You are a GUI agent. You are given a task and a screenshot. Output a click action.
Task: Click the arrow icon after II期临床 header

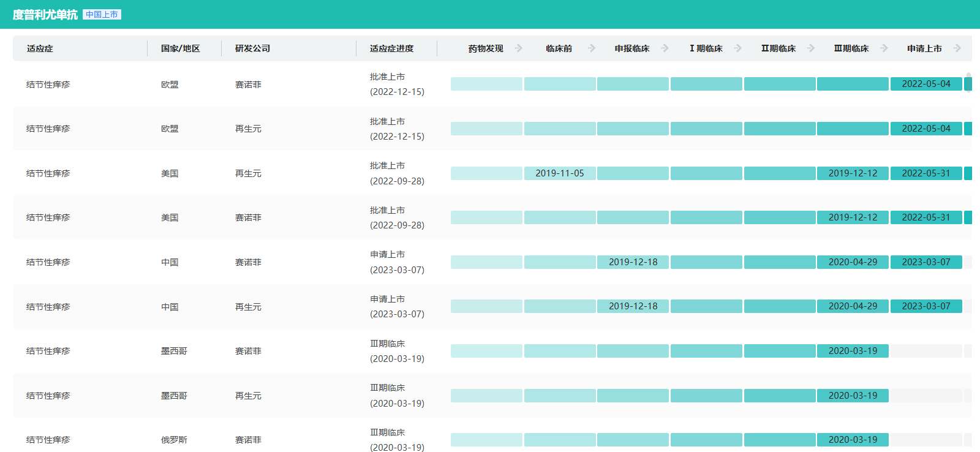pyautogui.click(x=811, y=48)
